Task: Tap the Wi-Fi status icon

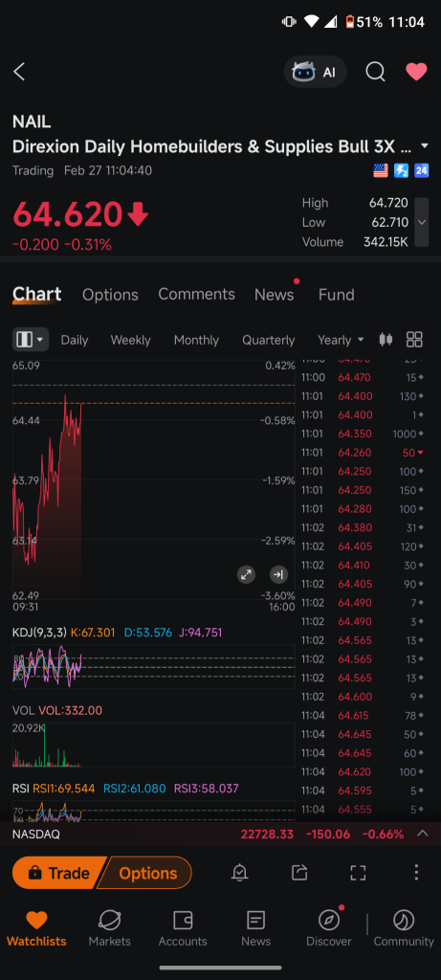Action: click(x=312, y=22)
